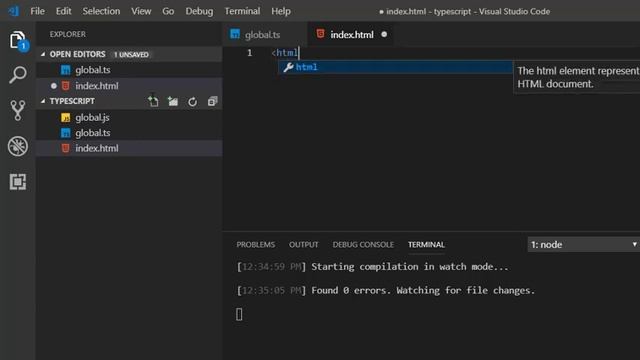
Task: Click Collapse All icon in Explorer
Action: point(212,101)
